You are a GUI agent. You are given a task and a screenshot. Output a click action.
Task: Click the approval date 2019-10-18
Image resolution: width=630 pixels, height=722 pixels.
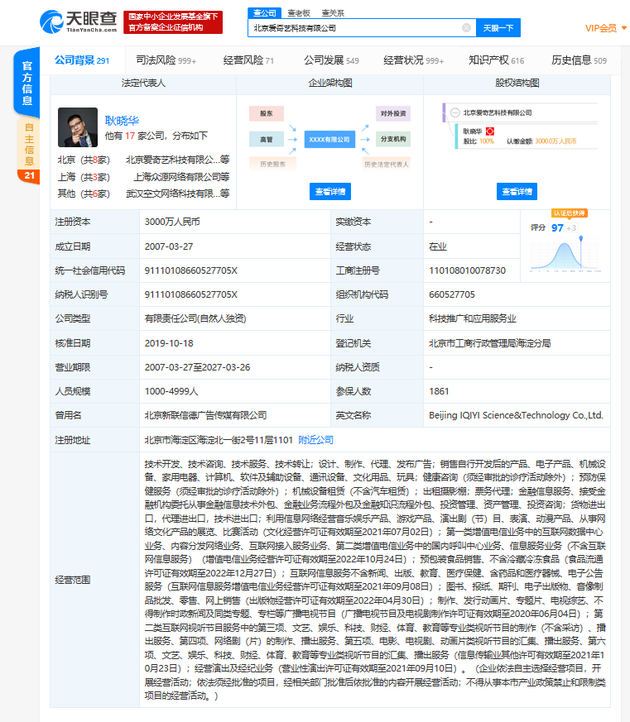[x=169, y=343]
